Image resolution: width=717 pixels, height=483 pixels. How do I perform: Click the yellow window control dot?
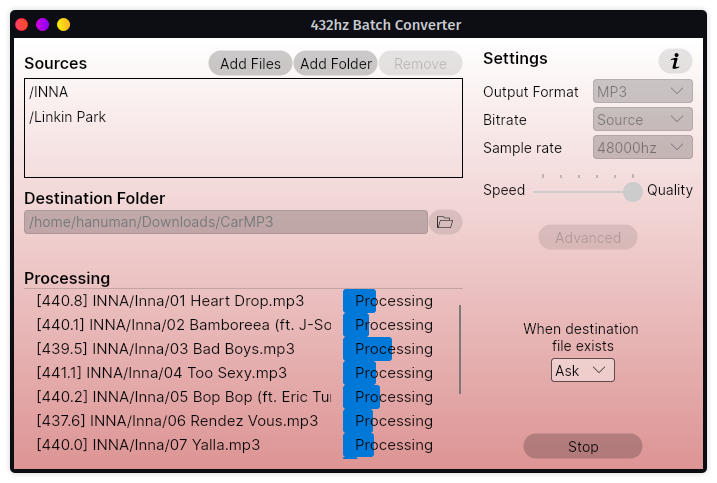coord(64,24)
